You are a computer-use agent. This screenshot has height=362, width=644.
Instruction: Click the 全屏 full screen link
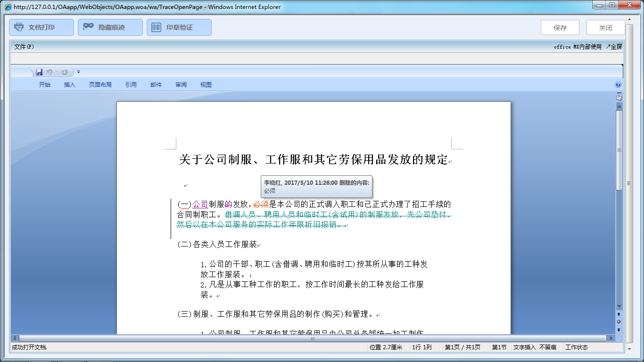(x=614, y=46)
